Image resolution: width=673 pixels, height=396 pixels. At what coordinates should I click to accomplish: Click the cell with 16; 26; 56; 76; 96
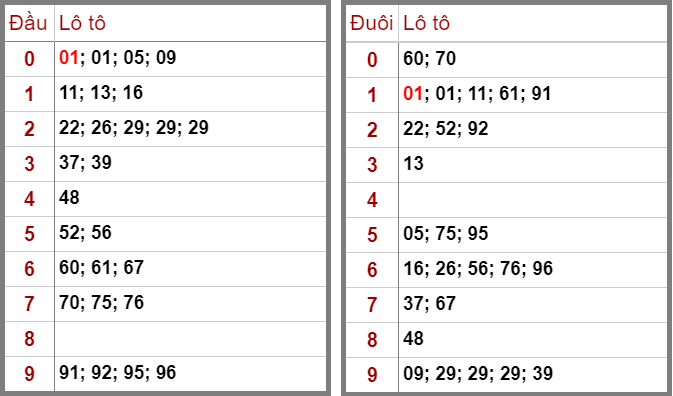coord(533,270)
